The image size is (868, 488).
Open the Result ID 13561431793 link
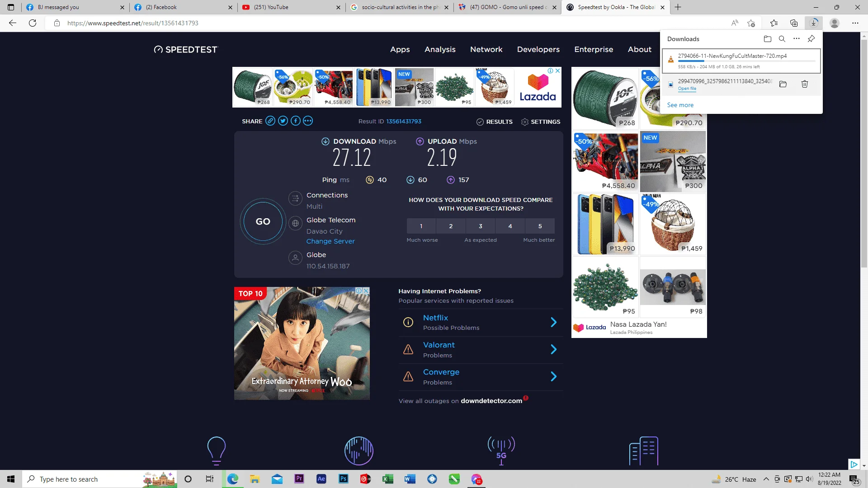(x=404, y=121)
